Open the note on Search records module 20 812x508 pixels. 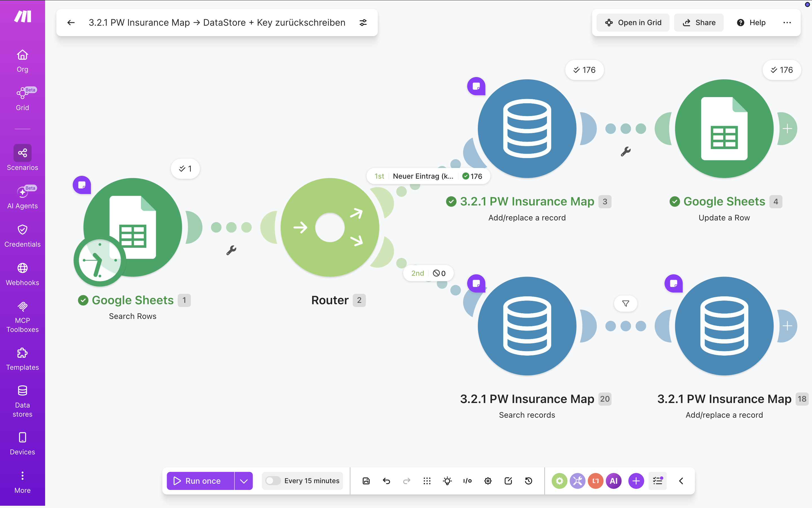point(476,284)
